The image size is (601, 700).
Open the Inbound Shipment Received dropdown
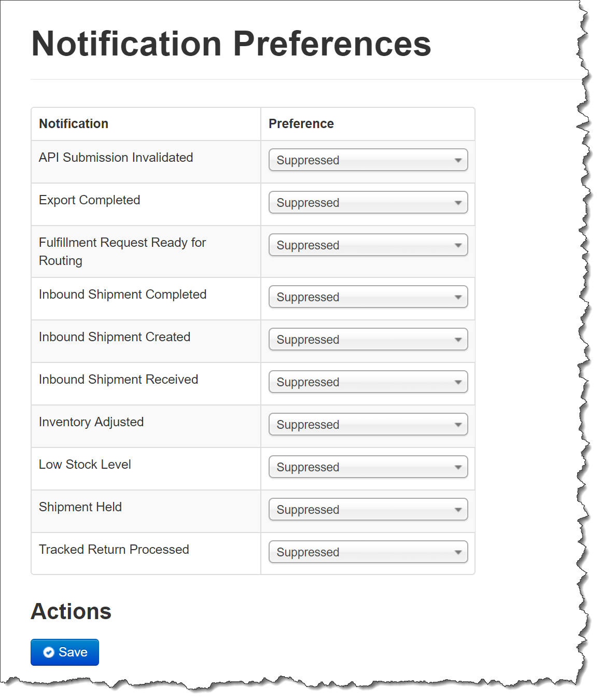coord(368,382)
